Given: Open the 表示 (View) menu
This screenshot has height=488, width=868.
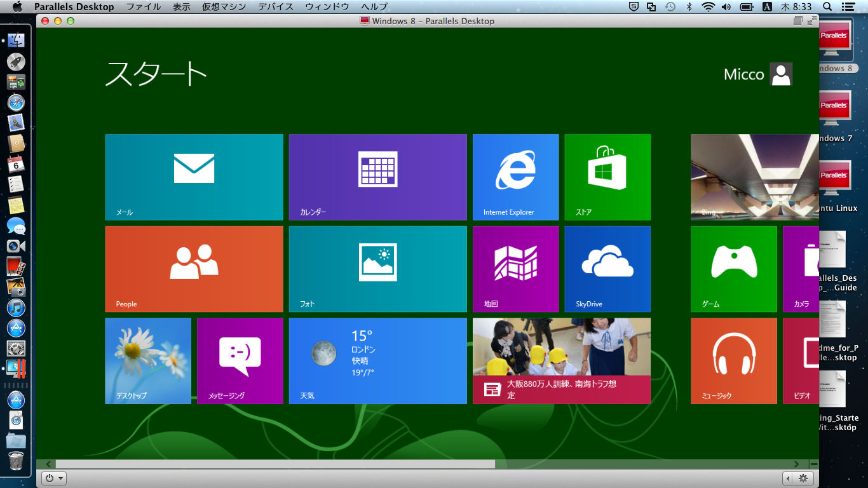Looking at the screenshot, I should pos(181,6).
